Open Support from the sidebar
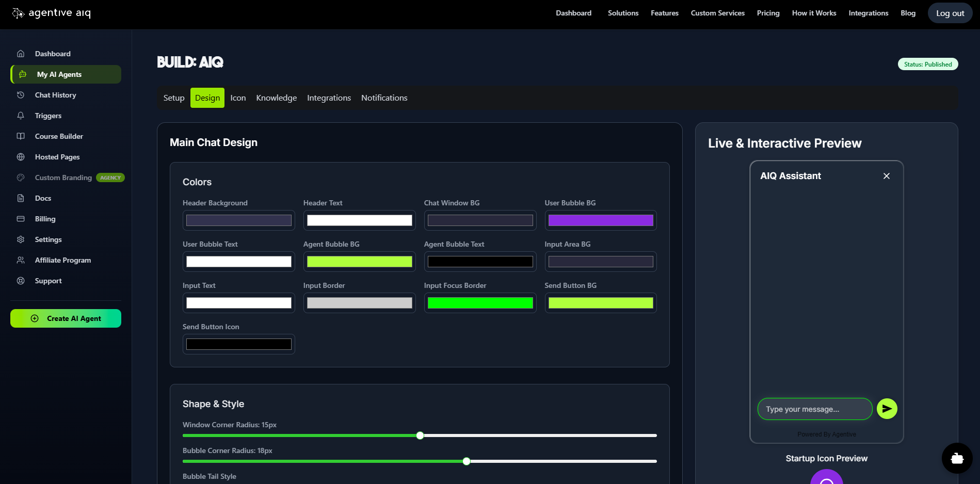 (48, 281)
